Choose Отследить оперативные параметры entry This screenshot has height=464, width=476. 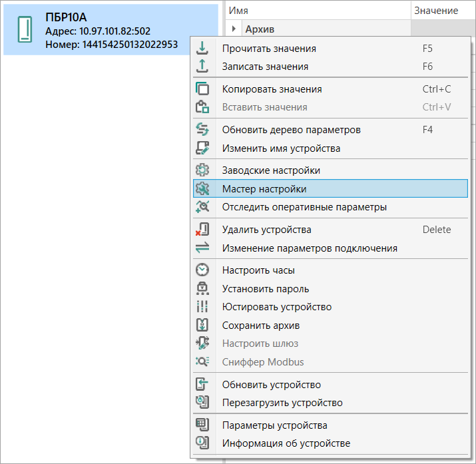tap(330, 207)
